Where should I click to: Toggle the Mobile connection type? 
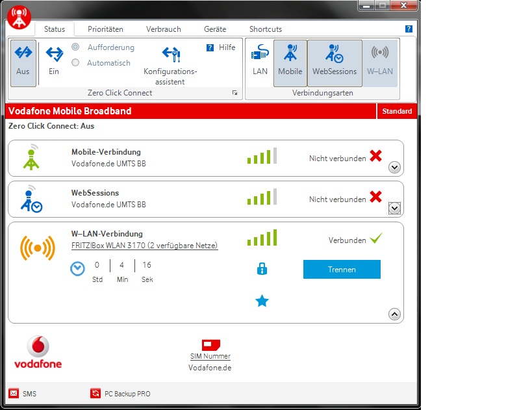point(290,63)
